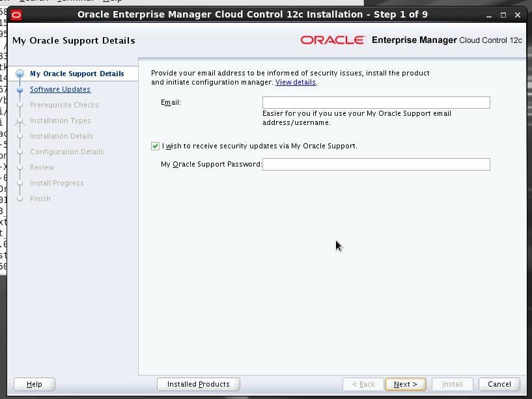Open Installed Products
Screen dimensions: 532x399
click(x=199, y=384)
